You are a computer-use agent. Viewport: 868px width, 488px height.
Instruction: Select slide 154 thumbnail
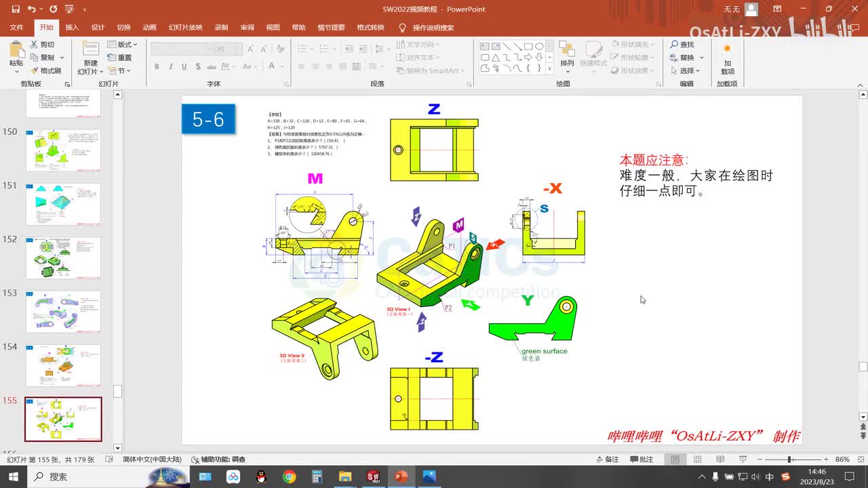coord(63,365)
